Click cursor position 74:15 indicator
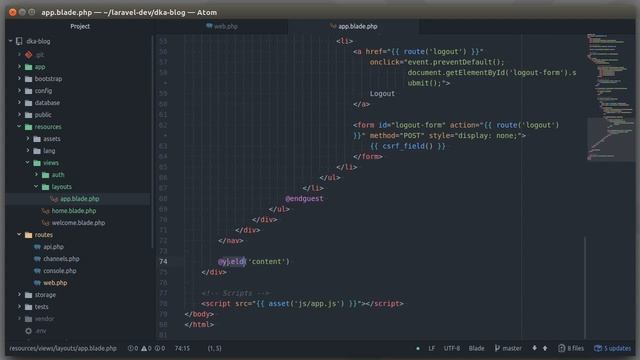 [x=182, y=348]
